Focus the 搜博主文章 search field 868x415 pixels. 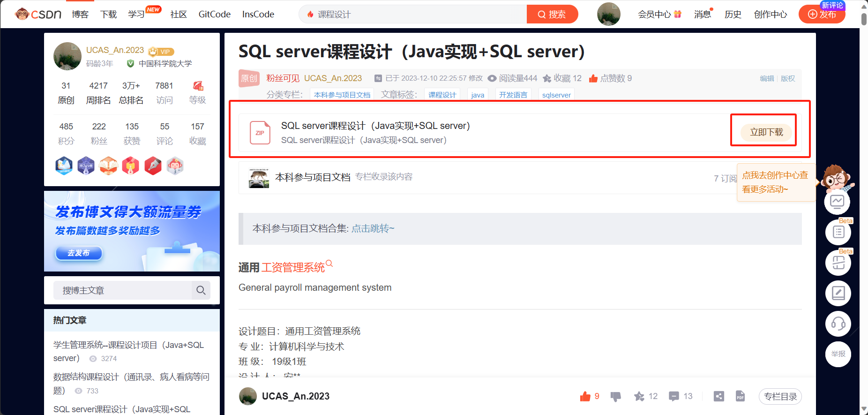coord(122,290)
